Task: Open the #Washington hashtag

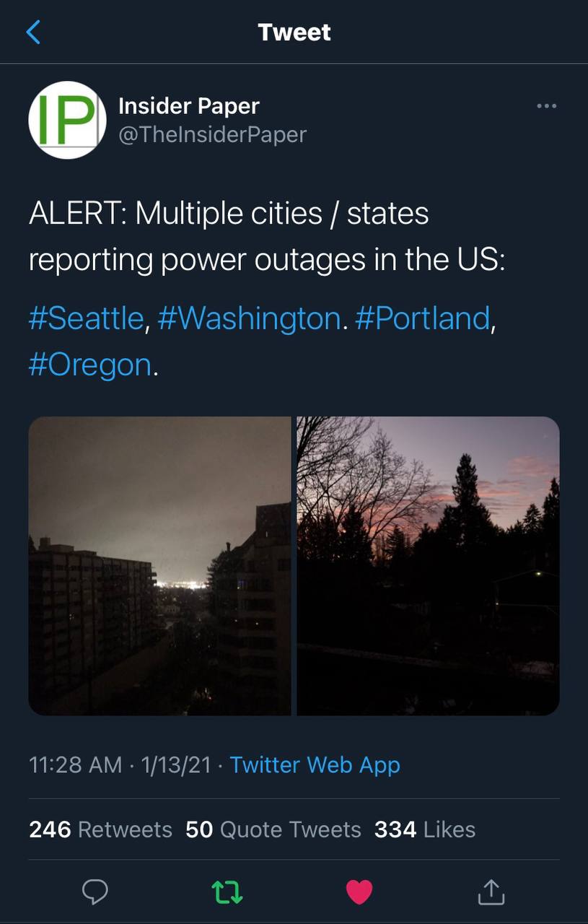Action: 249,318
